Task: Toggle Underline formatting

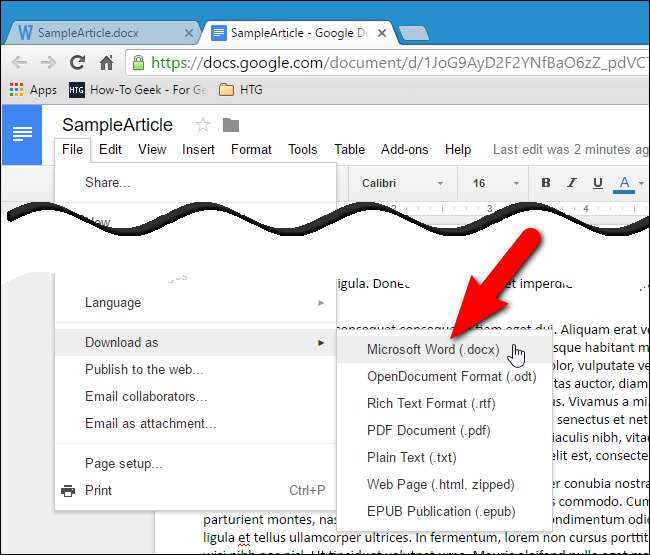Action: pos(597,183)
